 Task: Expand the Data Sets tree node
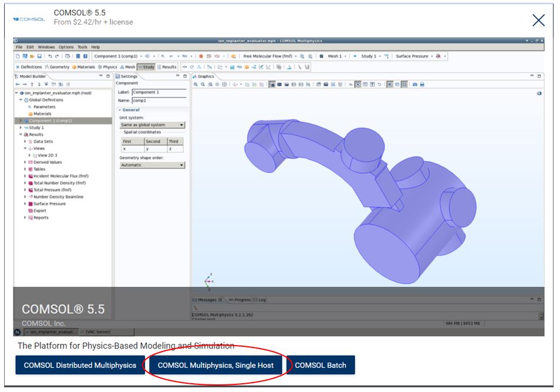tap(25, 141)
